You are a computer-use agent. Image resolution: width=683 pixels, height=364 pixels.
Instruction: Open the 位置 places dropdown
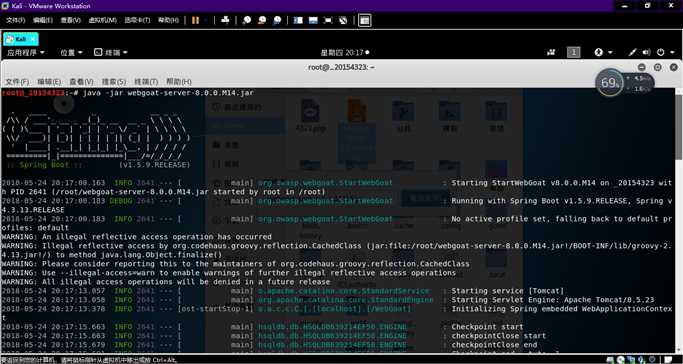[71, 53]
